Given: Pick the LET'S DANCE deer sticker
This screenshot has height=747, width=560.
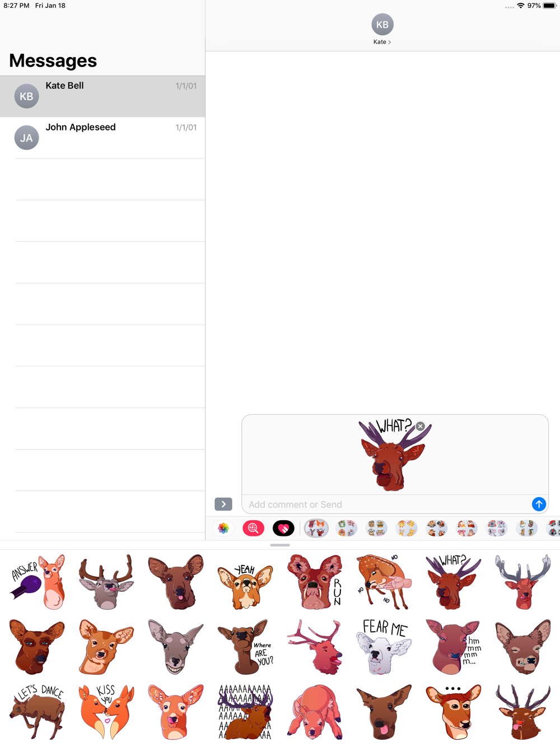Looking at the screenshot, I should tap(37, 712).
